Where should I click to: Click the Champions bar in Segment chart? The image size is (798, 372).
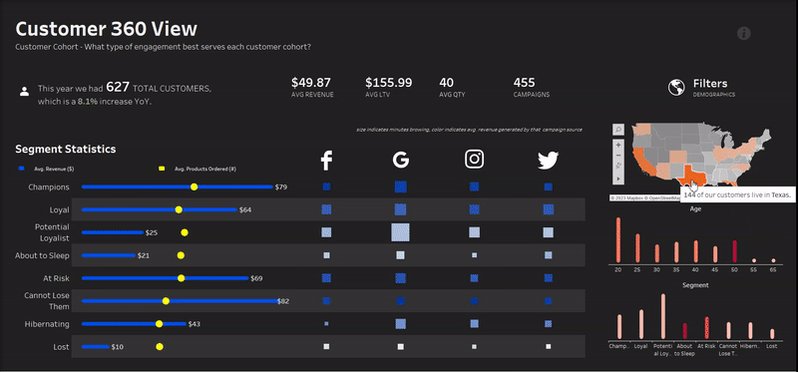pos(619,326)
